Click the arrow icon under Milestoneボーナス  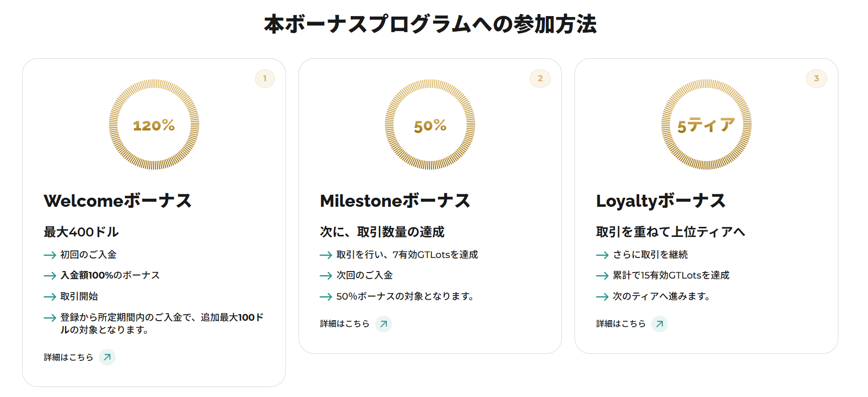pos(383,324)
